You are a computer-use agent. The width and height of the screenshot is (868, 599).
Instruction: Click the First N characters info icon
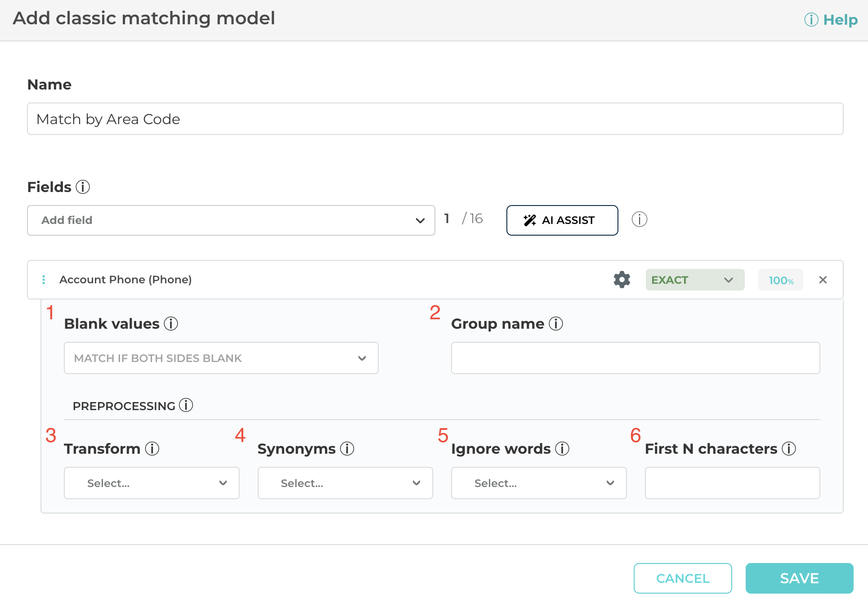[788, 448]
